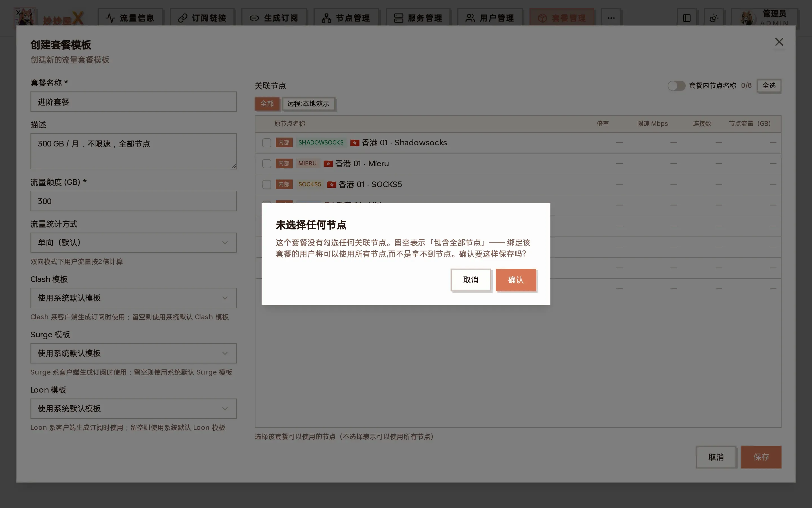The image size is (812, 508).
Task: Click the 套餐名称 input field
Action: (134, 102)
